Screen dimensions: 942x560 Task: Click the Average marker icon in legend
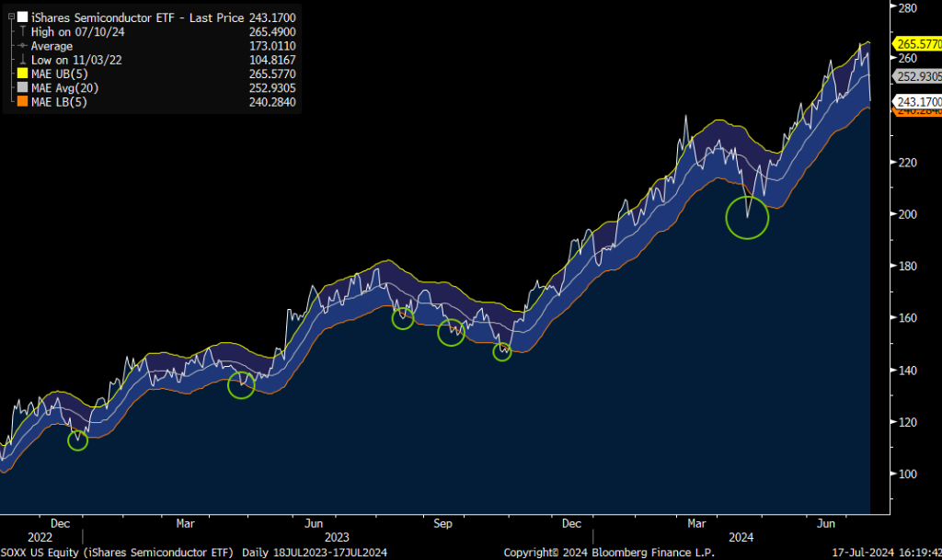pyautogui.click(x=21, y=46)
